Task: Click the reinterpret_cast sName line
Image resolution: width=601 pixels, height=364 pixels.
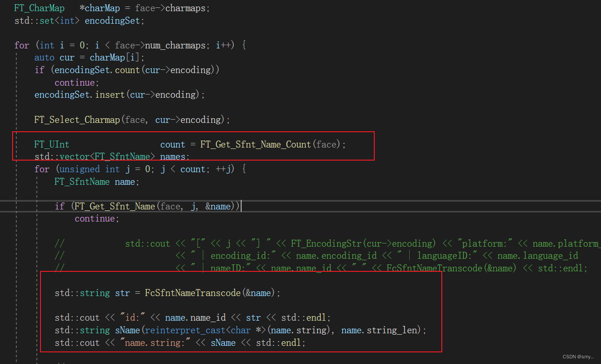Action: tap(241, 330)
